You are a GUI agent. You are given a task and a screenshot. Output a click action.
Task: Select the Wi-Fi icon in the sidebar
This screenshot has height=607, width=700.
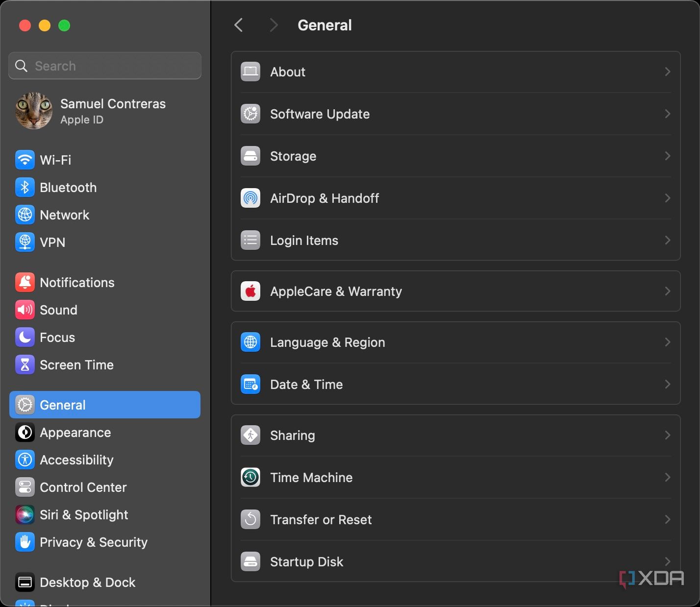click(25, 160)
